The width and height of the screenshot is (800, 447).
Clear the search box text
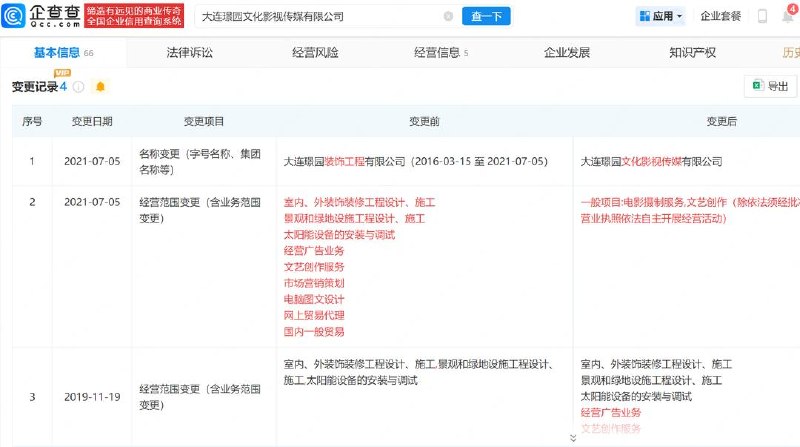tap(448, 16)
